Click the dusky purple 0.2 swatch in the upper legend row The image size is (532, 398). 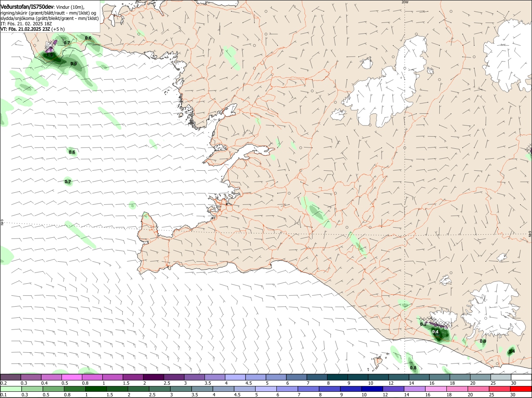click(x=10, y=377)
